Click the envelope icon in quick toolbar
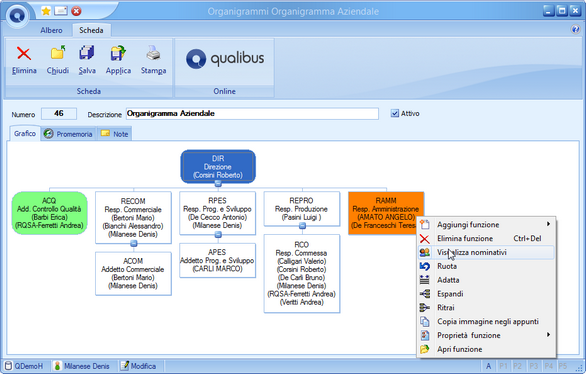This screenshot has height=374, width=586. pos(61,11)
